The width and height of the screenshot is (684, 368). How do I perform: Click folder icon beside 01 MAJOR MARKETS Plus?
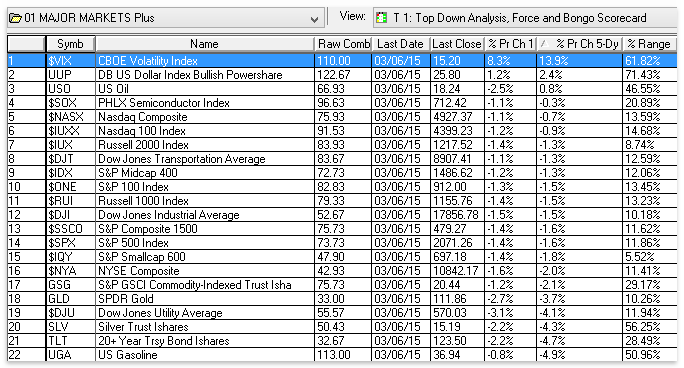pos(15,18)
